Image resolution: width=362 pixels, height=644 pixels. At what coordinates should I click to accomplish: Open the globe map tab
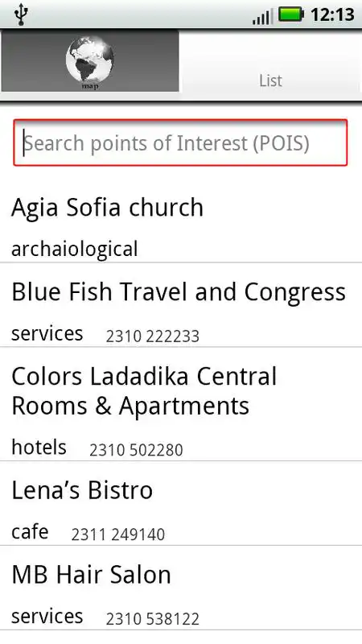click(90, 61)
